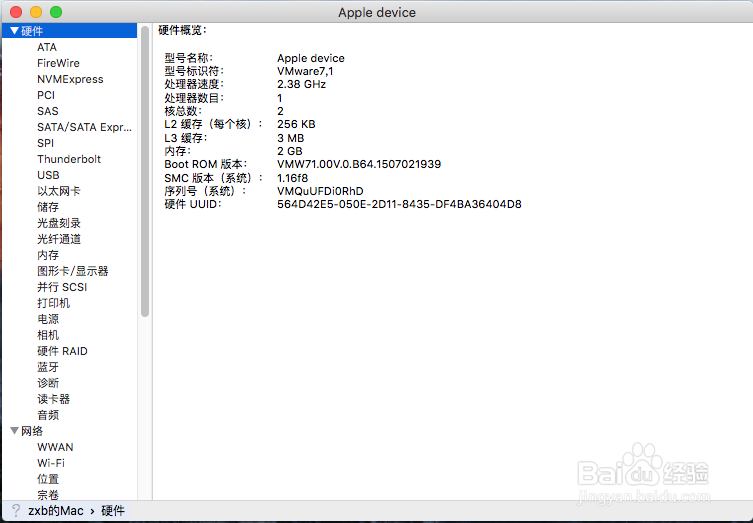Click 硬件 in the bottom path bar
This screenshot has width=753, height=523.
[x=113, y=511]
